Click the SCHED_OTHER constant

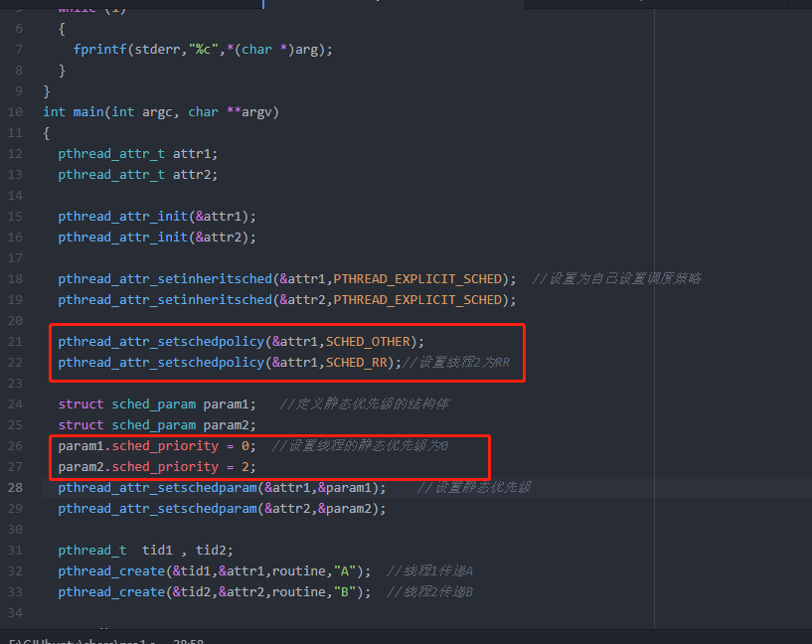click(368, 342)
